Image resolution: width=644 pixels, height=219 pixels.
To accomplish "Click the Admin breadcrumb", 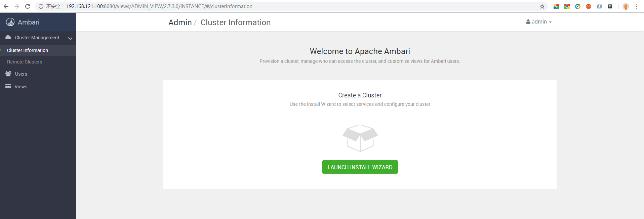I will pos(180,23).
